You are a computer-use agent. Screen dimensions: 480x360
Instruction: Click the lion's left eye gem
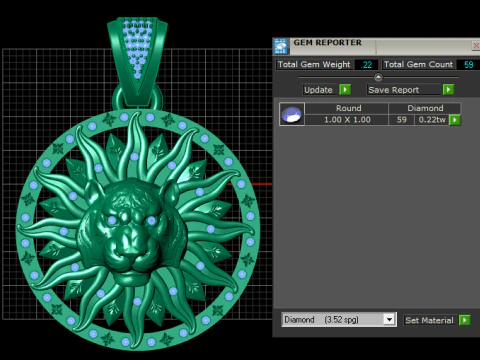pyautogui.click(x=112, y=220)
